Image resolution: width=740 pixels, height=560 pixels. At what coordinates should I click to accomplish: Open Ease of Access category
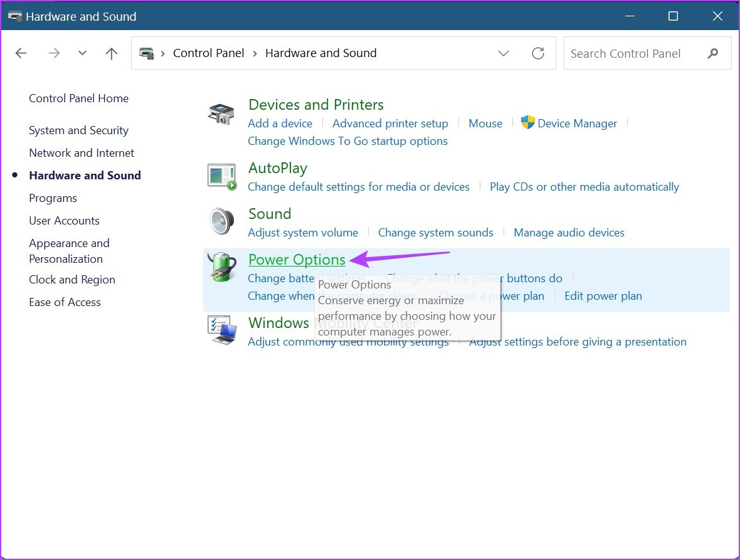tap(65, 302)
